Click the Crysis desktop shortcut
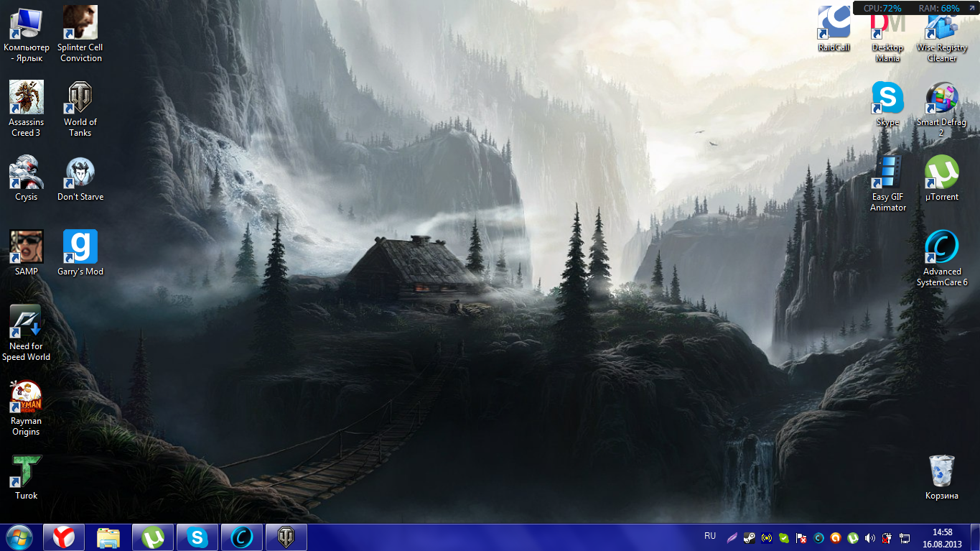The image size is (980, 551). click(27, 178)
